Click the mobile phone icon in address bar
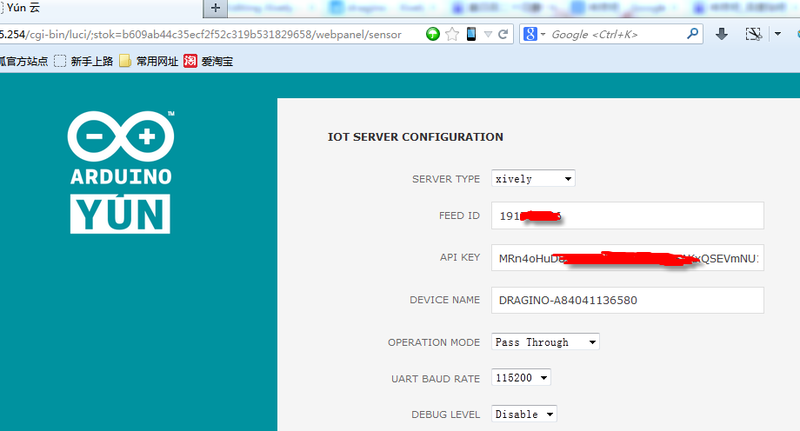 tap(471, 34)
